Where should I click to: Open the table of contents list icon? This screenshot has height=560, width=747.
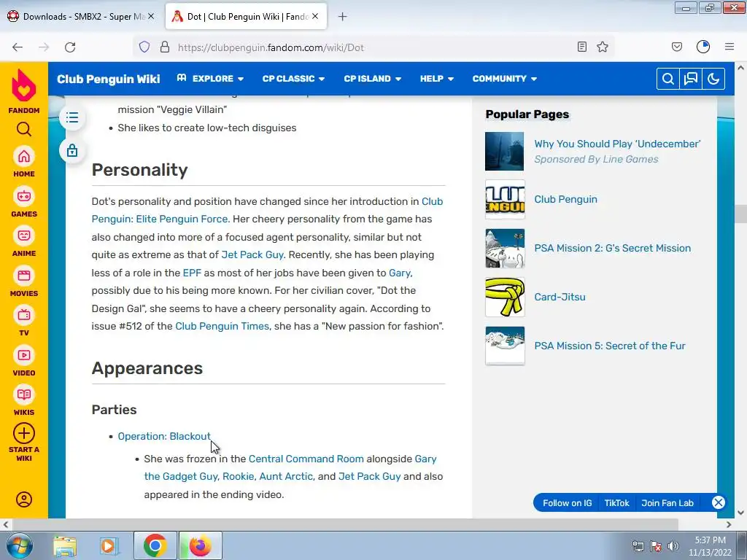[x=72, y=117]
